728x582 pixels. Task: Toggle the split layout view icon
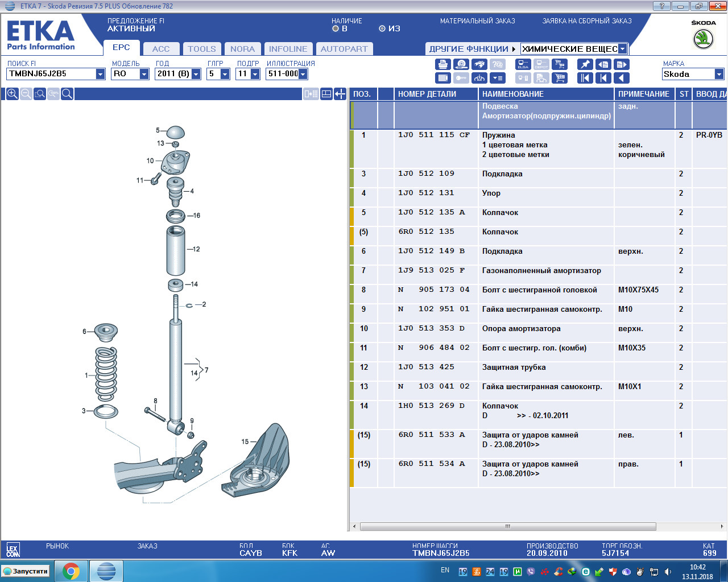pyautogui.click(x=326, y=94)
